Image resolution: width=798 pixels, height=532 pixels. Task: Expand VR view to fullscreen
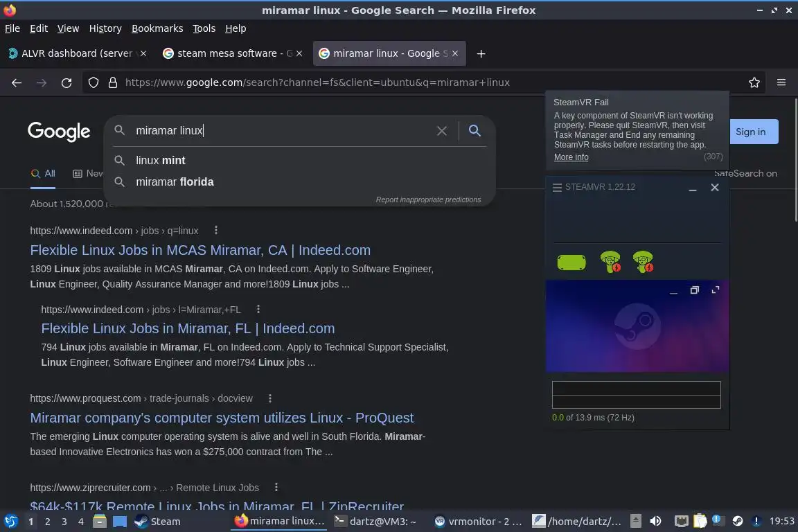[716, 290]
